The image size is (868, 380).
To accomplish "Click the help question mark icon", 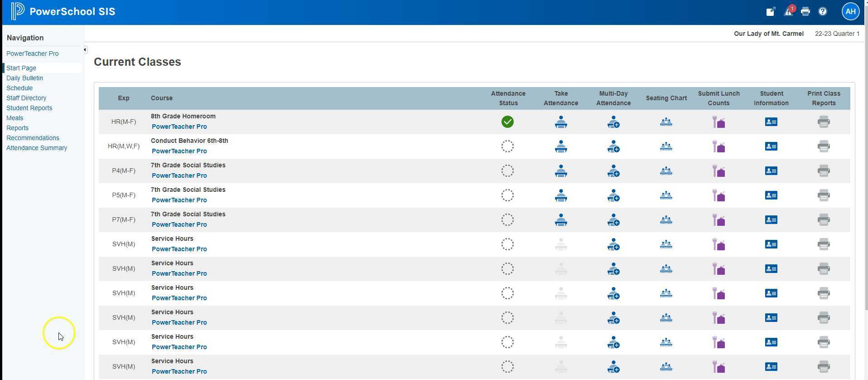I will (x=822, y=12).
